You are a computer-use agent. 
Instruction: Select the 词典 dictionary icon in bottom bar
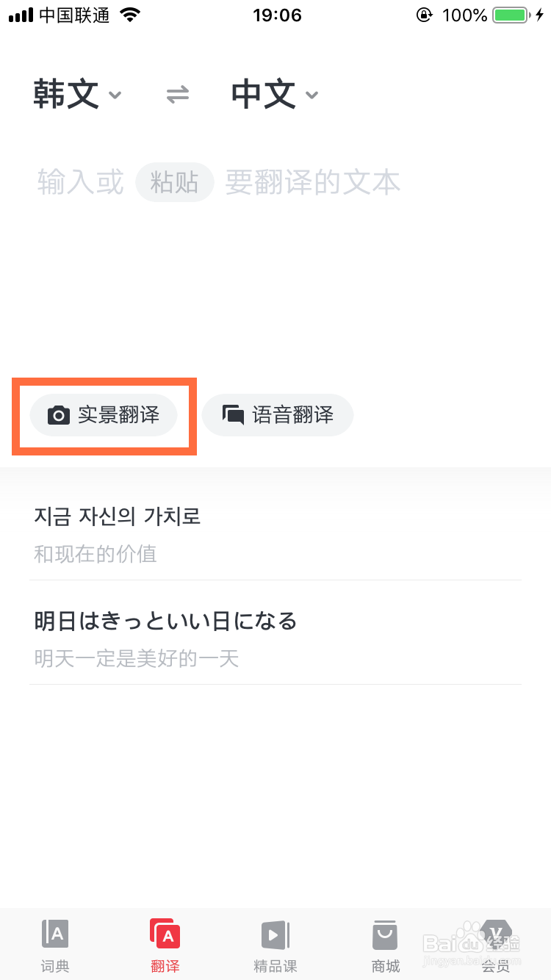click(54, 934)
